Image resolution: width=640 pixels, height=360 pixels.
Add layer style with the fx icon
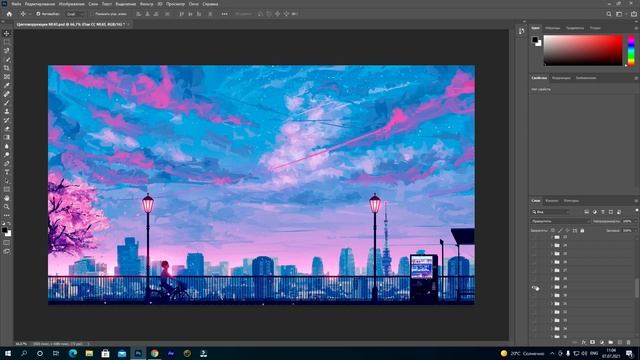pyautogui.click(x=584, y=342)
